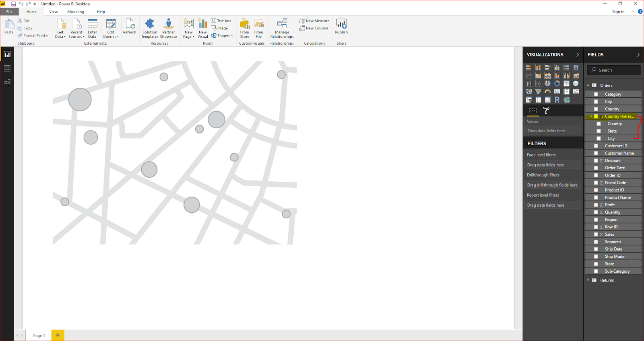Open the Help question mark icon
Image resolution: width=644 pixels, height=341 pixels.
[x=640, y=12]
